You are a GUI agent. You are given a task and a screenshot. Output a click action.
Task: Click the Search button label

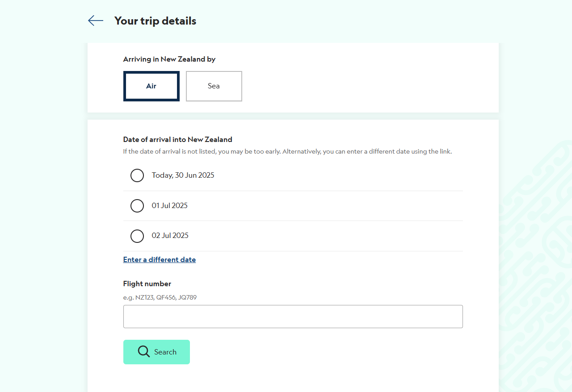click(x=165, y=352)
